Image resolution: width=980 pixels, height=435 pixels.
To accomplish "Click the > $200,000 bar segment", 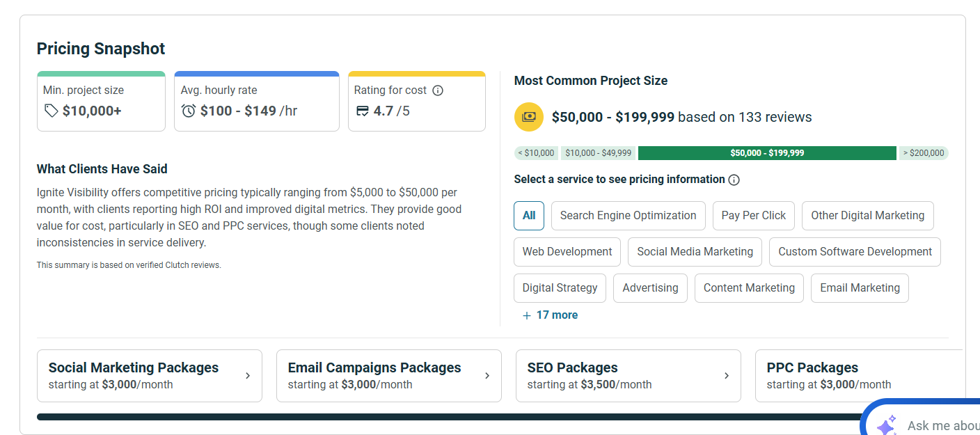I will pyautogui.click(x=924, y=153).
